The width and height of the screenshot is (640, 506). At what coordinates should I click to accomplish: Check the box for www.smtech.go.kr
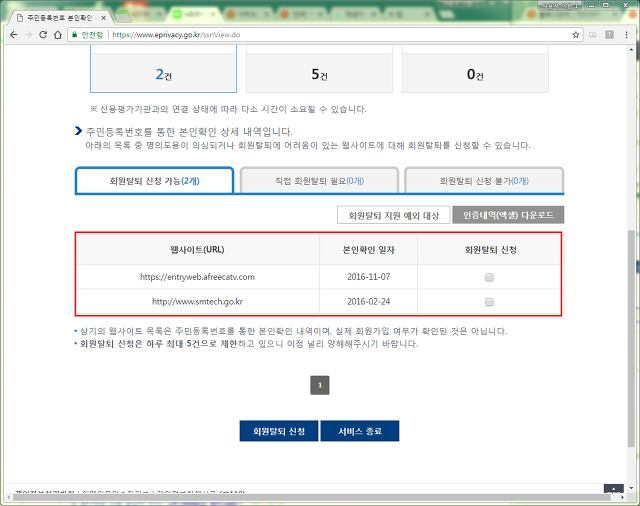489,302
